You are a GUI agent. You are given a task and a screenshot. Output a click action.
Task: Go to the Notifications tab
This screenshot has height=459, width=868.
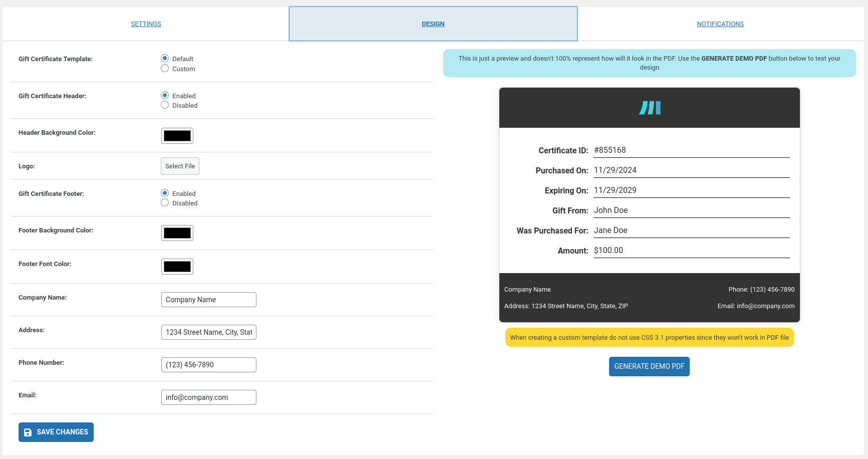pos(720,24)
